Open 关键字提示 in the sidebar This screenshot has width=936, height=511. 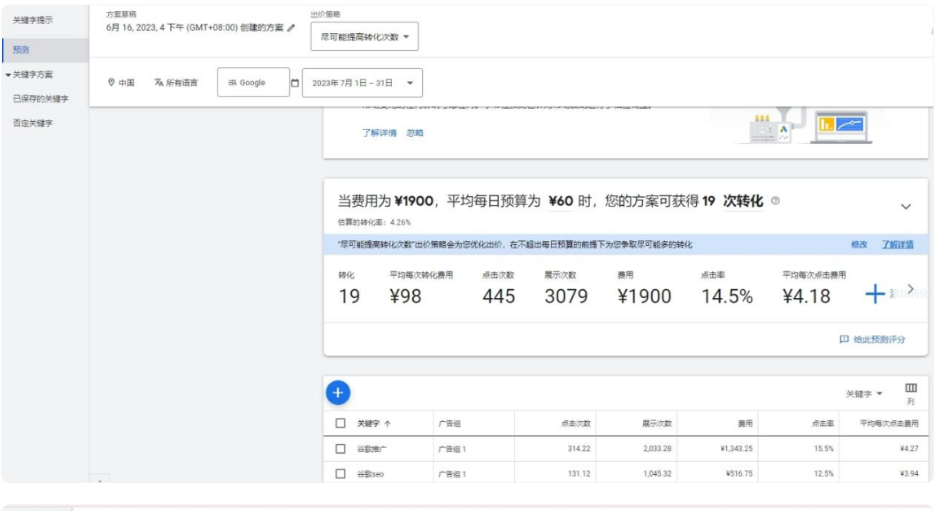pos(33,20)
